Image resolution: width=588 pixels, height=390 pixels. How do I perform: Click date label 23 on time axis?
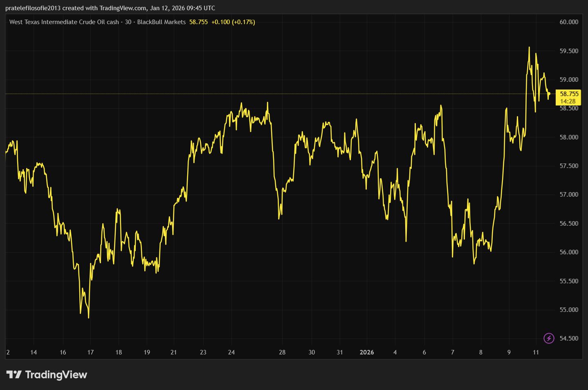[203, 352]
